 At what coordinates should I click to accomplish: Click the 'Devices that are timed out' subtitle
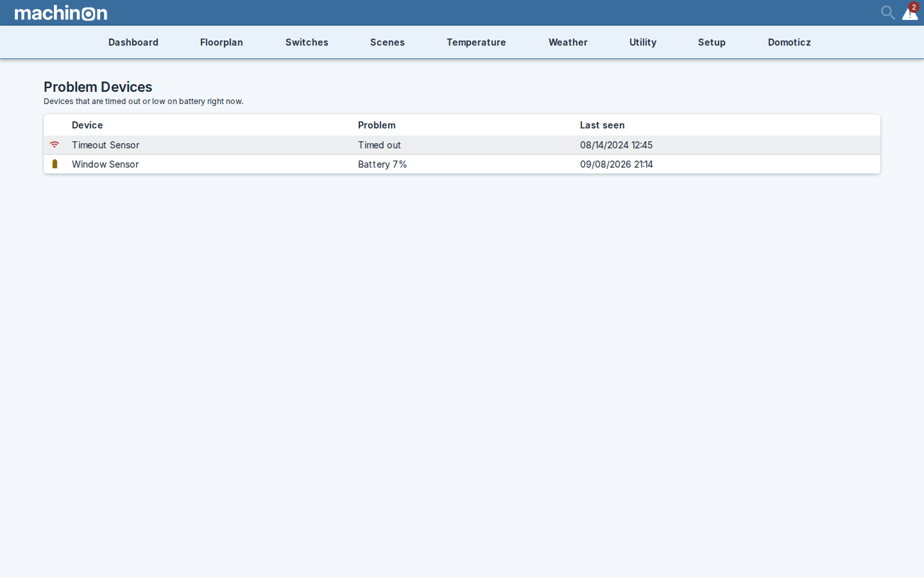pyautogui.click(x=143, y=101)
